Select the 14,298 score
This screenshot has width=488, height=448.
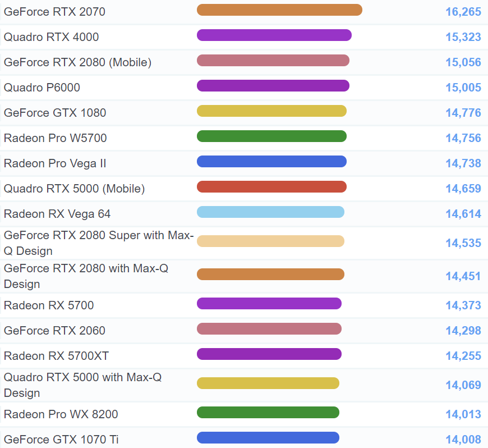(x=463, y=331)
